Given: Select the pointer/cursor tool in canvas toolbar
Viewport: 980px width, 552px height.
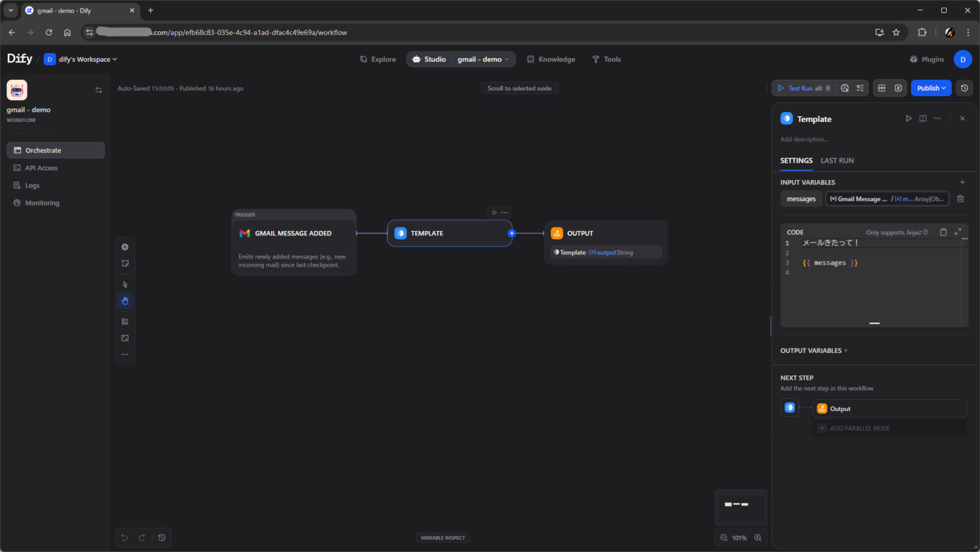Looking at the screenshot, I should pyautogui.click(x=124, y=284).
